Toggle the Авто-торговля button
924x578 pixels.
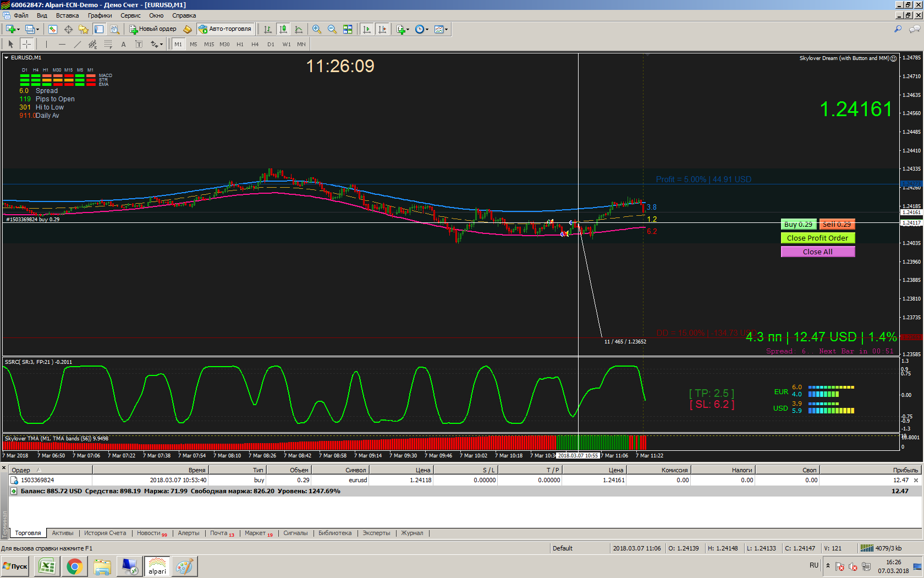(226, 29)
